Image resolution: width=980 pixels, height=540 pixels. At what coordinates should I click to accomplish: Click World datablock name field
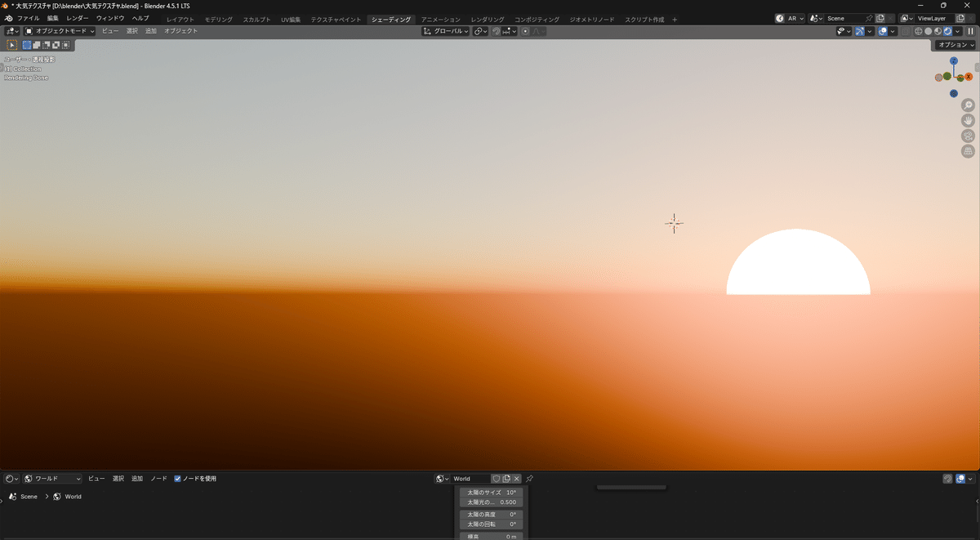click(x=471, y=479)
